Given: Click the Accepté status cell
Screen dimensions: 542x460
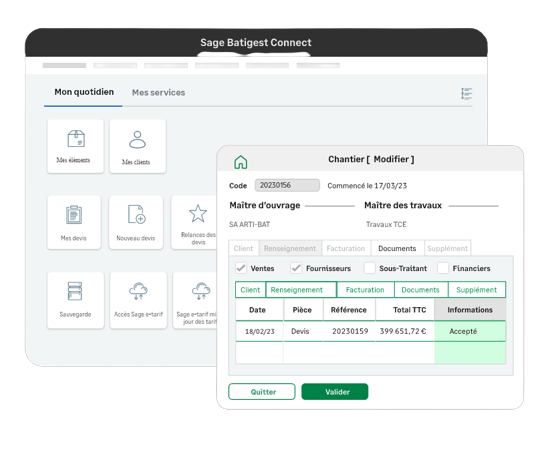Looking at the screenshot, I should tap(470, 331).
